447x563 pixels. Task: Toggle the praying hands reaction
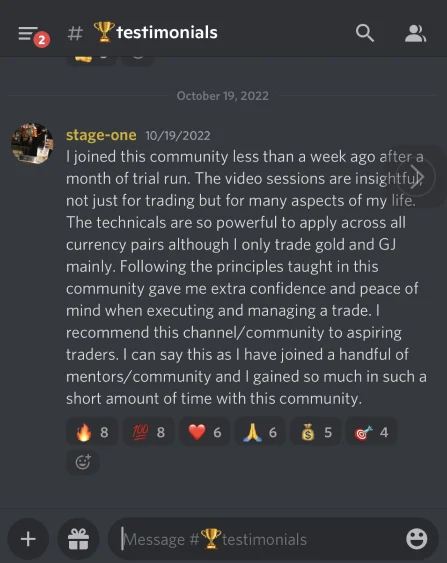click(260, 432)
